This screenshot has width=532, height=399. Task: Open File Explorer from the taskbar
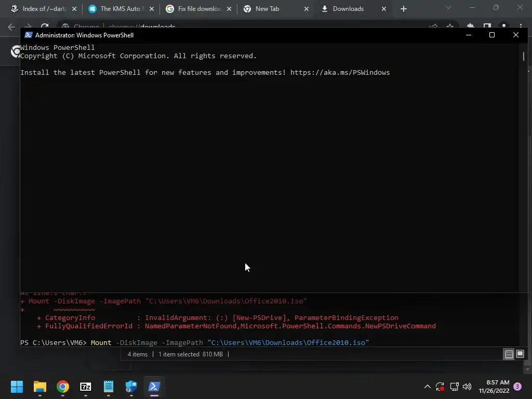[39, 387]
